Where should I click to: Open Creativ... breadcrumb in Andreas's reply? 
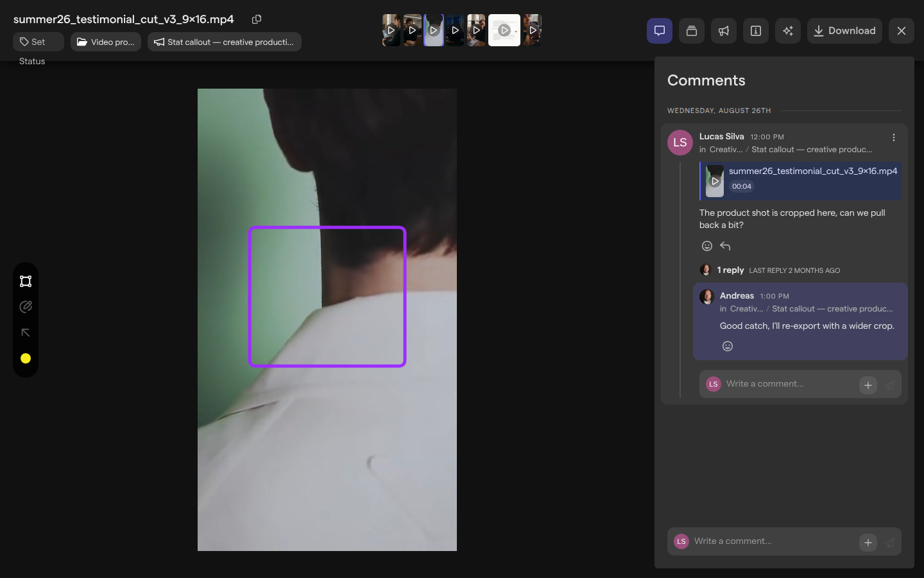click(746, 309)
